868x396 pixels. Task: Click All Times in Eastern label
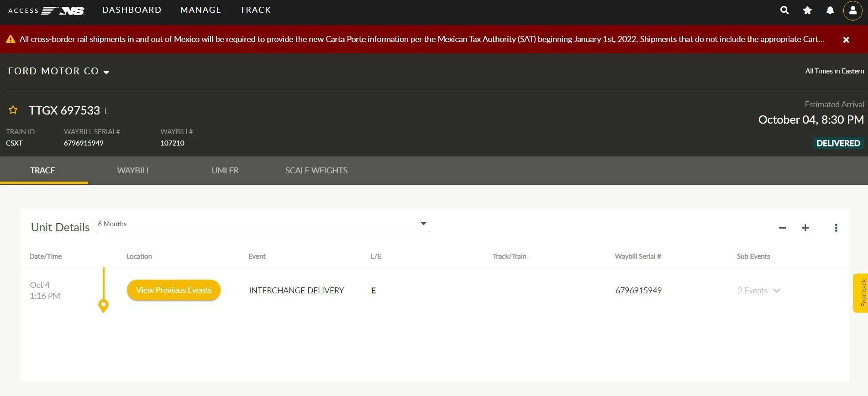pos(835,71)
